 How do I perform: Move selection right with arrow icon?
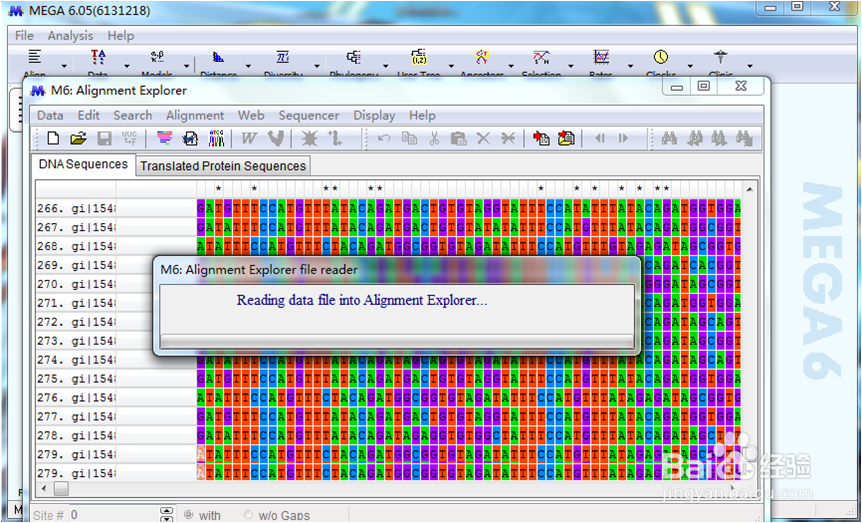coord(623,139)
